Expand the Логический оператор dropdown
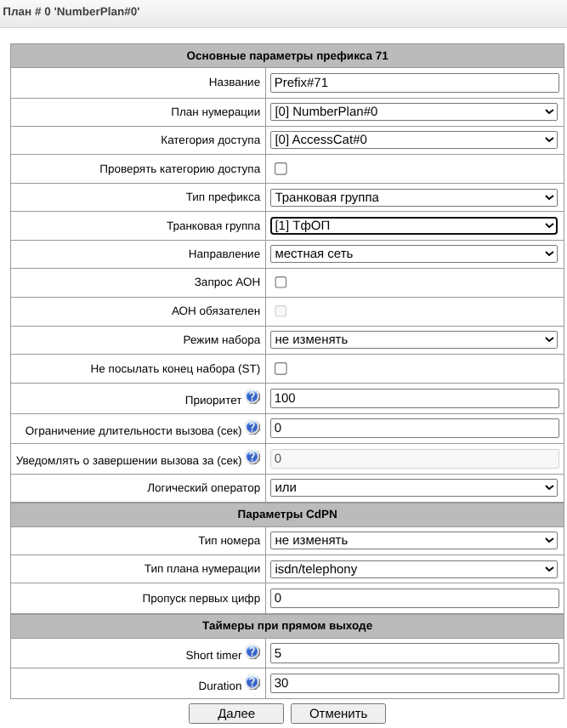567x728 pixels. coord(414,488)
